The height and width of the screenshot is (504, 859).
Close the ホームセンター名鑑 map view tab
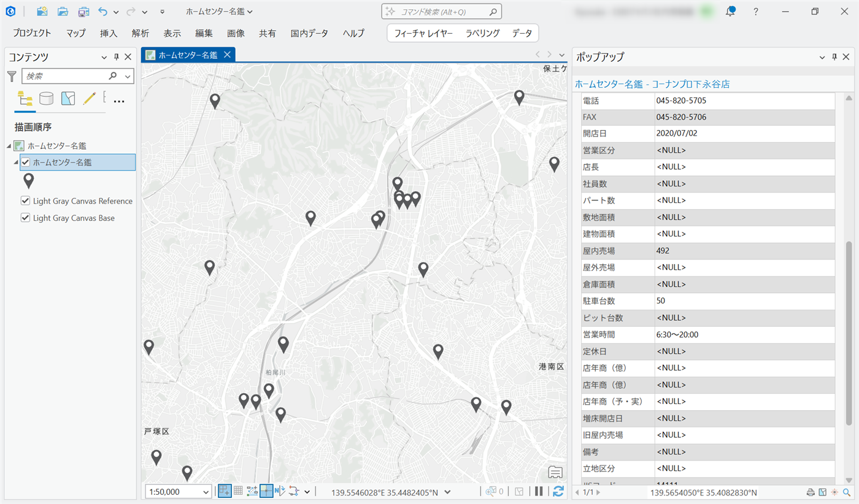click(x=226, y=55)
